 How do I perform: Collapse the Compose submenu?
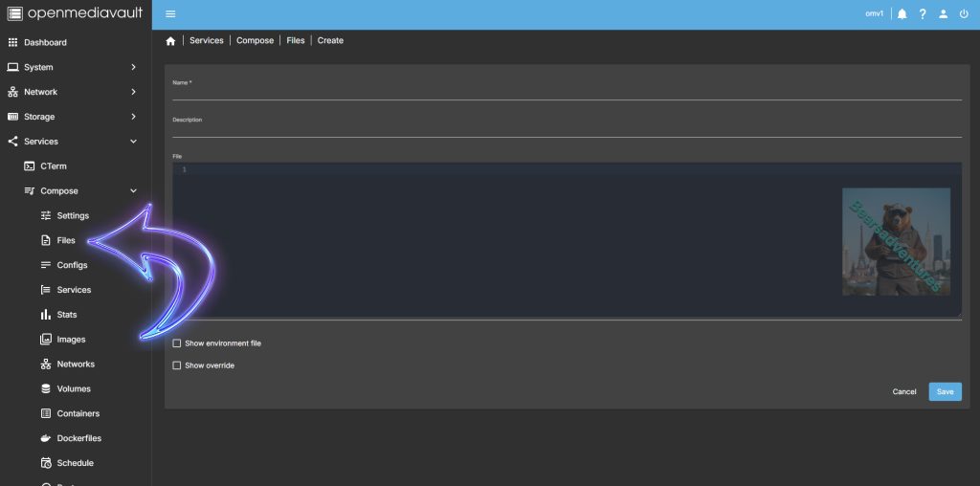click(x=133, y=190)
